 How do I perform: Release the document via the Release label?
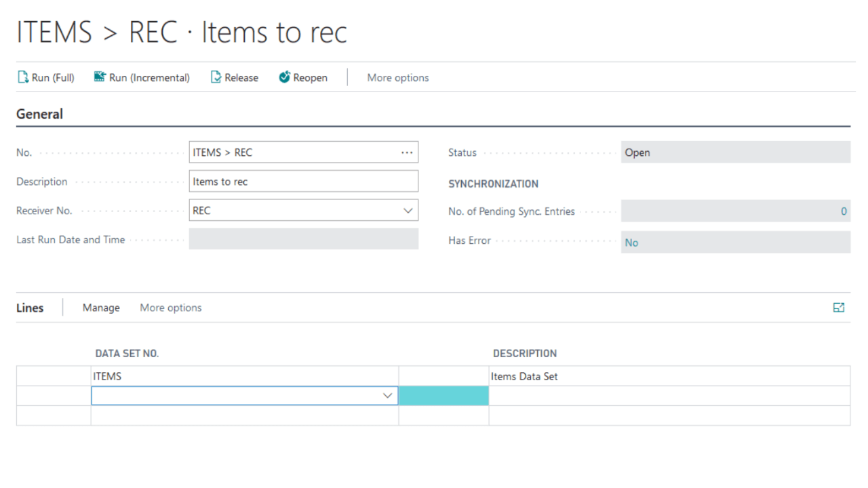pos(241,78)
